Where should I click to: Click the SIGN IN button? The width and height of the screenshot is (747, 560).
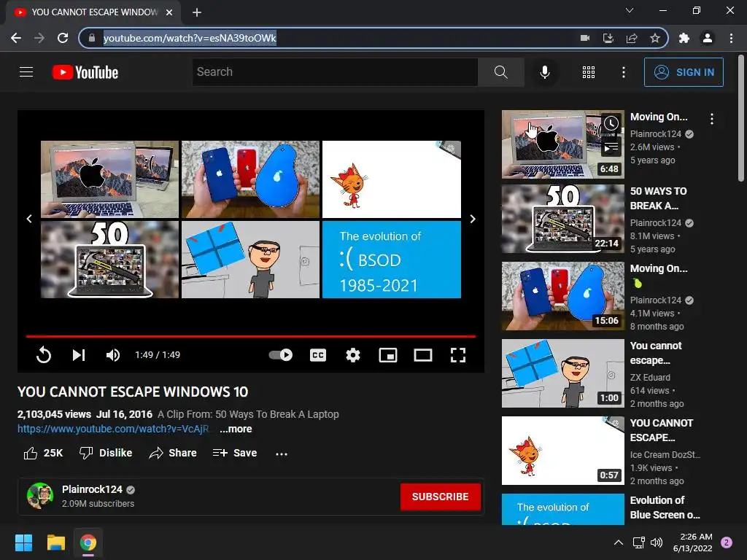click(x=684, y=72)
